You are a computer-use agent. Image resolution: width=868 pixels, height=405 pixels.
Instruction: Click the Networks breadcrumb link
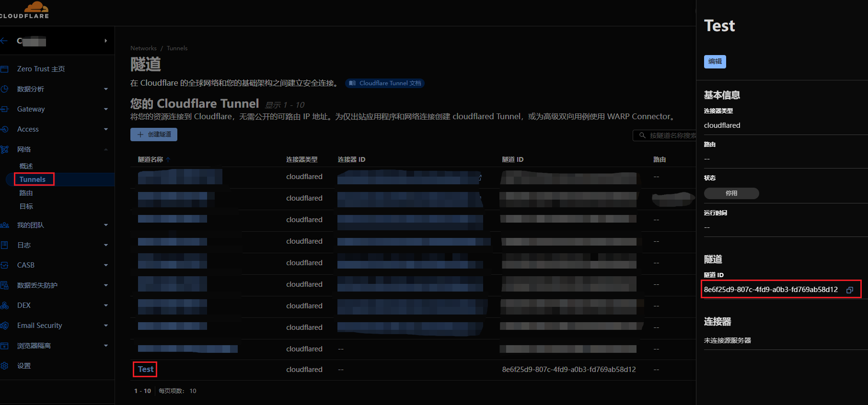point(143,48)
